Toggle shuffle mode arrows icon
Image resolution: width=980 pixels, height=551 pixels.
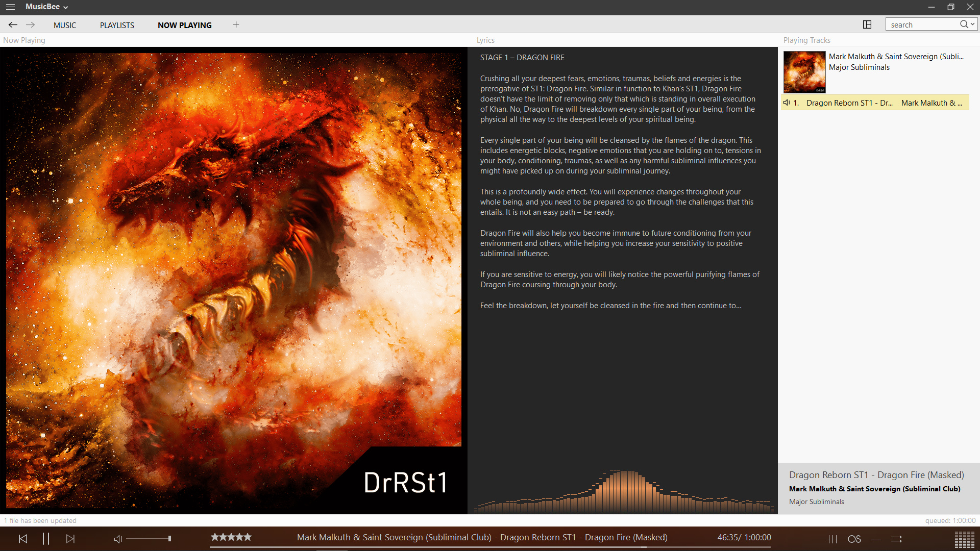coord(897,539)
